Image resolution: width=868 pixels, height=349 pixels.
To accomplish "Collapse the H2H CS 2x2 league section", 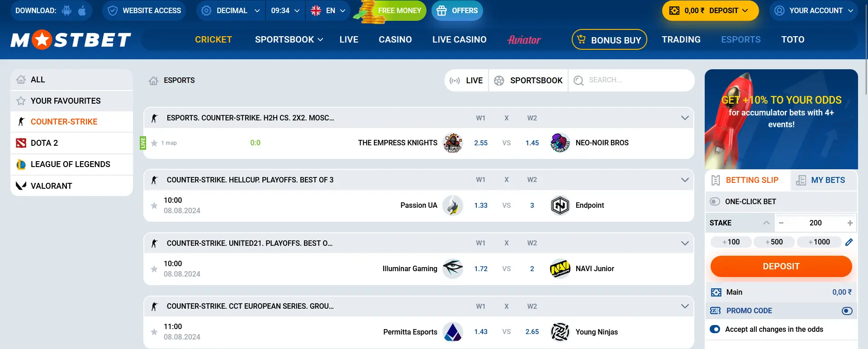I will coord(685,118).
